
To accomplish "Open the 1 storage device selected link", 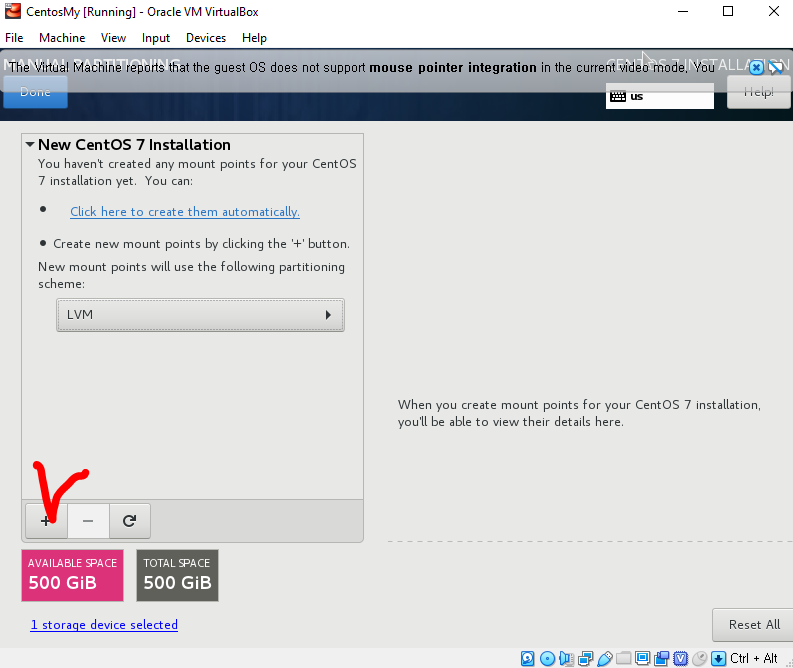I will [x=104, y=625].
